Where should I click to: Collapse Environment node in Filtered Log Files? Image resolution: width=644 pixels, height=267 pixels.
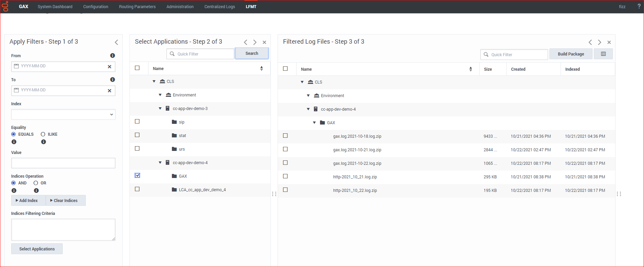tap(308, 96)
